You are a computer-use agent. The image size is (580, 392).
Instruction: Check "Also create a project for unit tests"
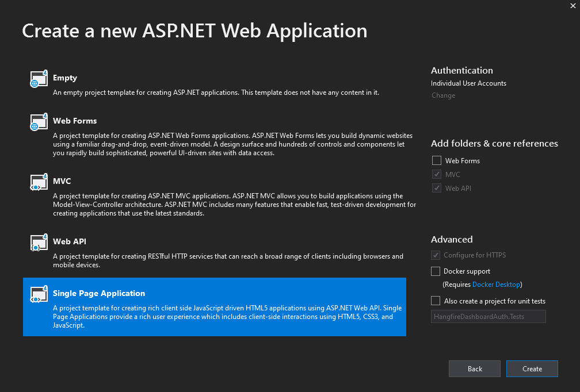point(436,301)
